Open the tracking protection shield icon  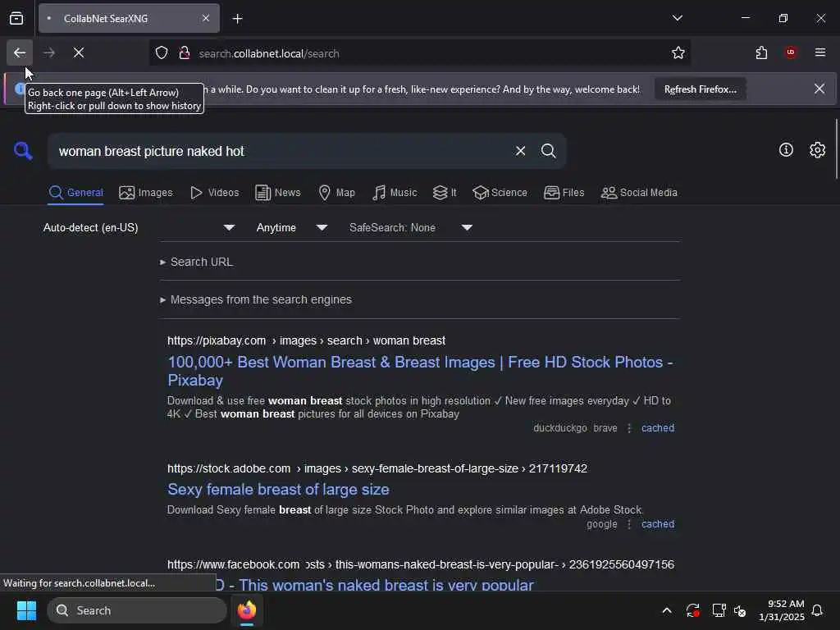pos(162,53)
